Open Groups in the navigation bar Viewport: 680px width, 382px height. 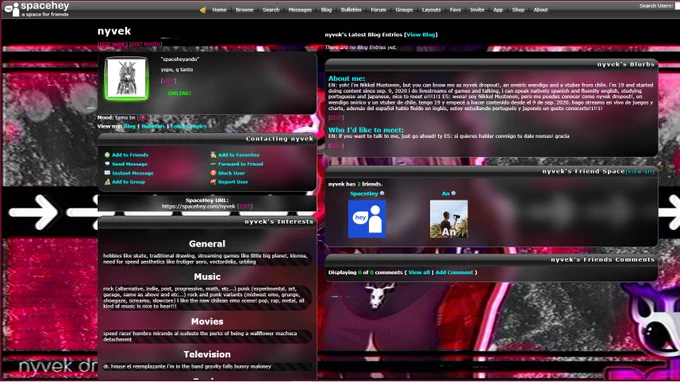coord(404,10)
